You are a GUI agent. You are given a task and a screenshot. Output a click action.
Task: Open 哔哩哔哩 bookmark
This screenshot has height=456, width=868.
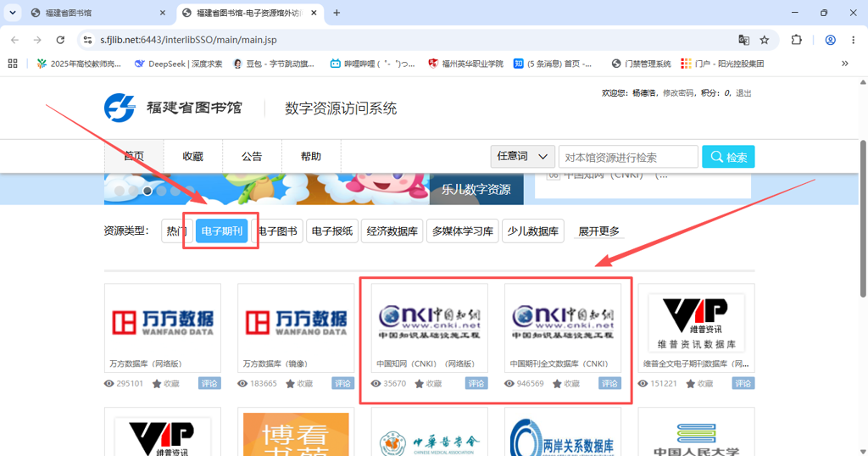[372, 64]
